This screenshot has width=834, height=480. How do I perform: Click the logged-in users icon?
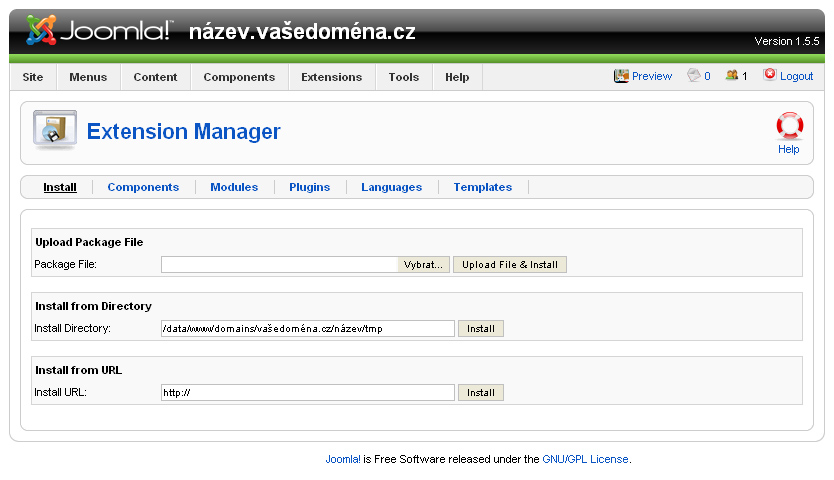732,76
